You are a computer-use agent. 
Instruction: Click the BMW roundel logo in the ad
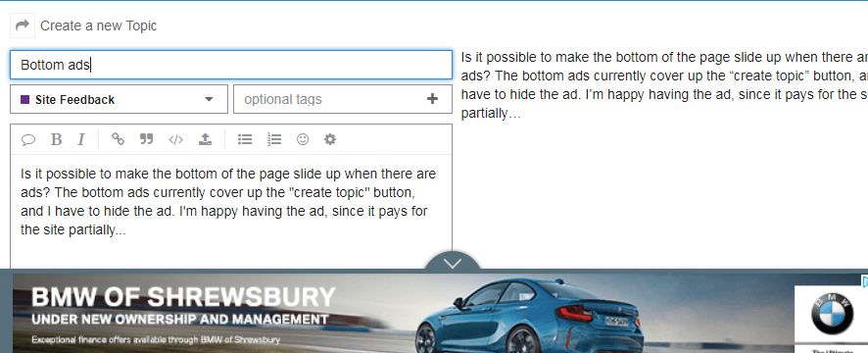[832, 314]
